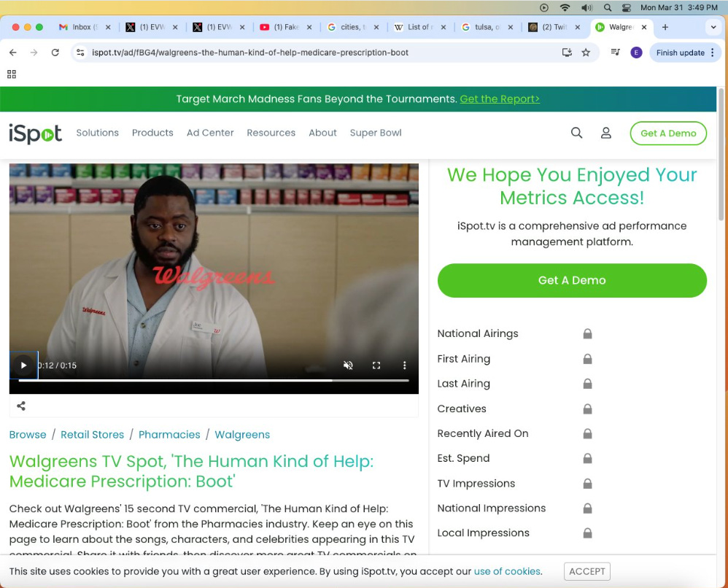Bookmark this page with the star icon

586,53
